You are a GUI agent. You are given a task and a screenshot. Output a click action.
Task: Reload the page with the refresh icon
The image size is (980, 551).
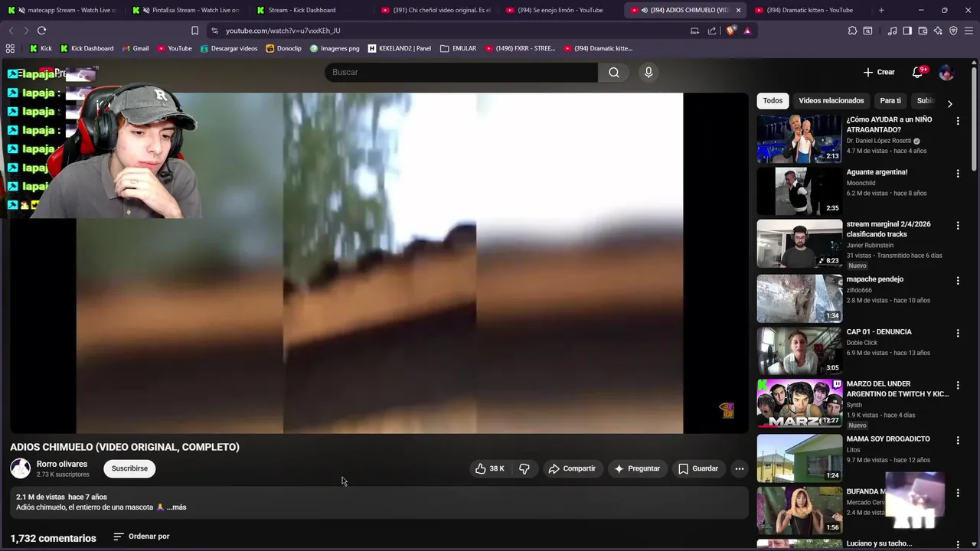click(x=41, y=31)
